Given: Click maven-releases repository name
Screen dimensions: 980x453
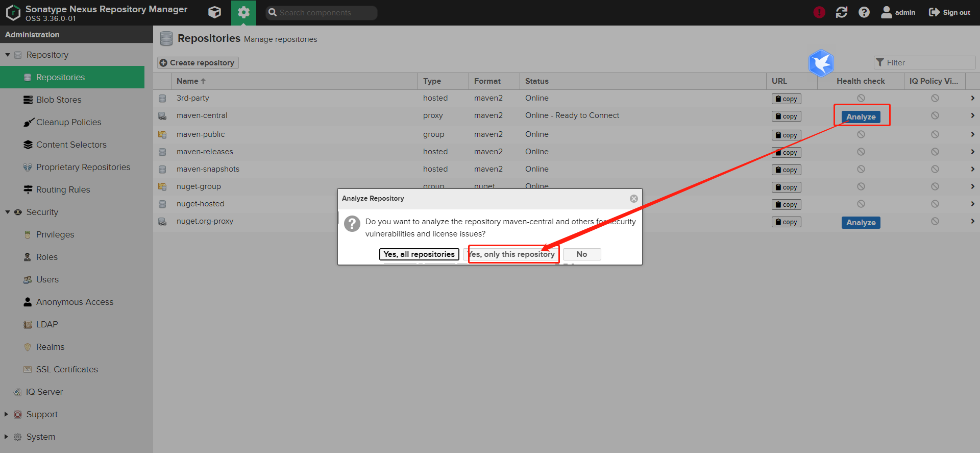Looking at the screenshot, I should point(205,152).
